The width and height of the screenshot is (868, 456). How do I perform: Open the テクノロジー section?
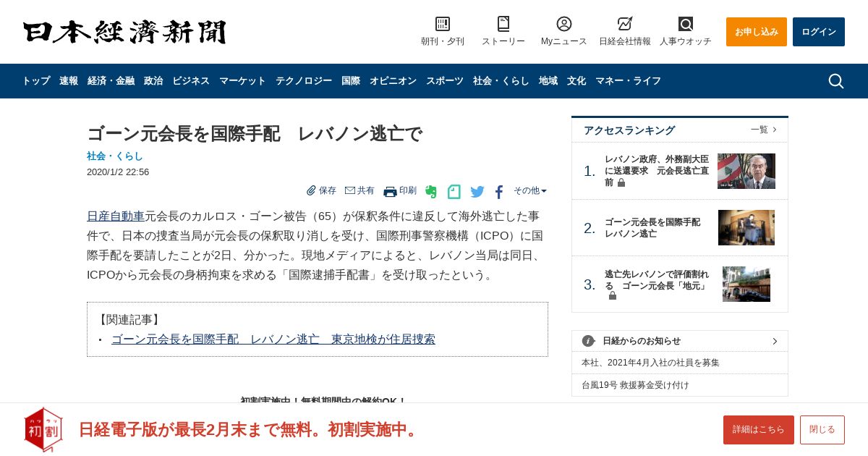[x=304, y=81]
